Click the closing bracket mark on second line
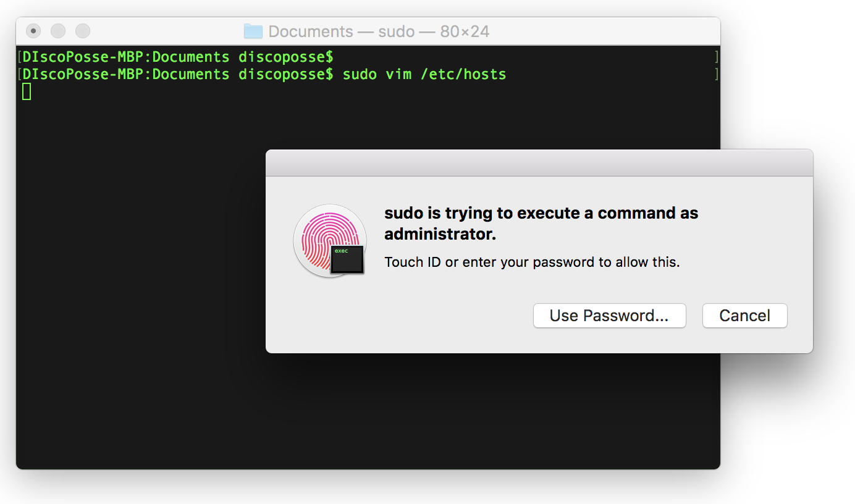This screenshot has height=504, width=855. click(717, 75)
